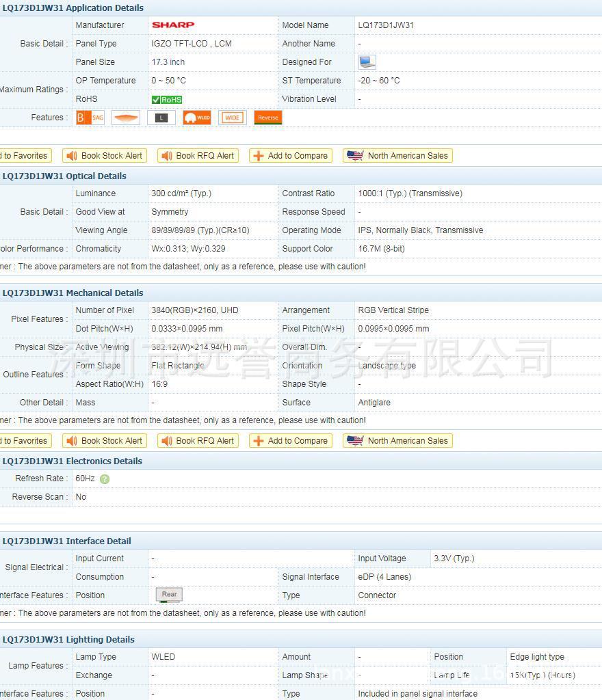602x700 pixels.
Task: Click the Reverse Scan value No
Action: (81, 497)
